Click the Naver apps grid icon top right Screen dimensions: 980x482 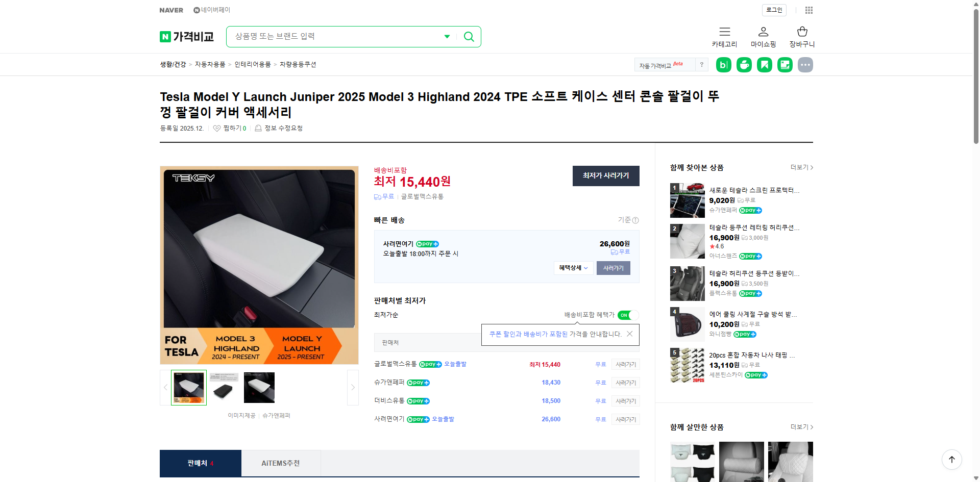(x=808, y=10)
